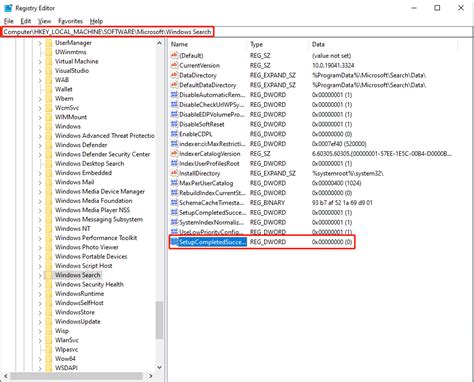Click the DWORD icon of EnableCDPL value

[x=174, y=134]
